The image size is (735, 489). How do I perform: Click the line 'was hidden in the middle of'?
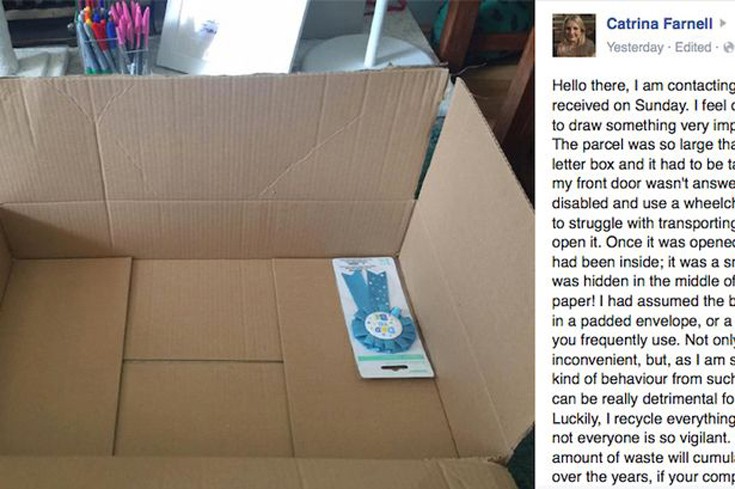click(644, 281)
